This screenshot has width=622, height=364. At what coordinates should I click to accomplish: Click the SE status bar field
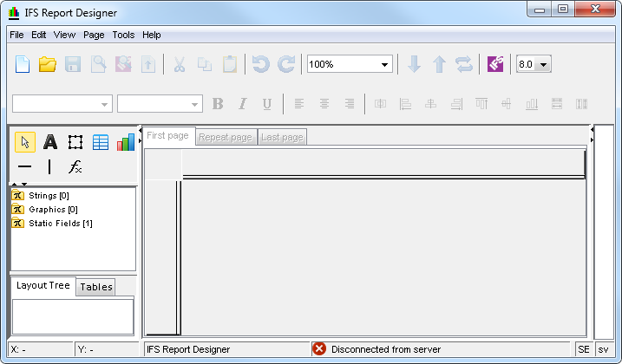584,349
